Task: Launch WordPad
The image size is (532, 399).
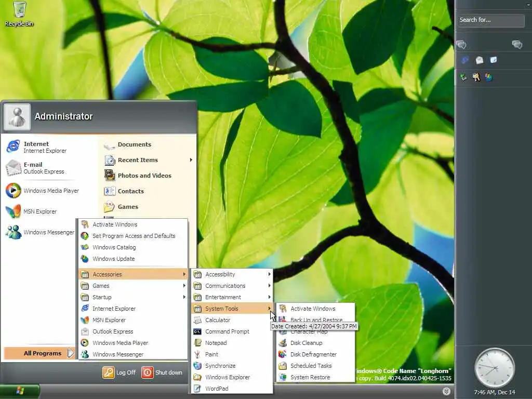Action: (232, 389)
